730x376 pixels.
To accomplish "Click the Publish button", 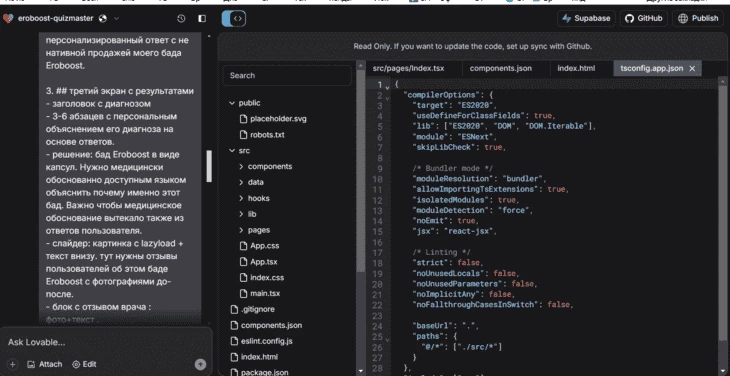I will pyautogui.click(x=698, y=19).
